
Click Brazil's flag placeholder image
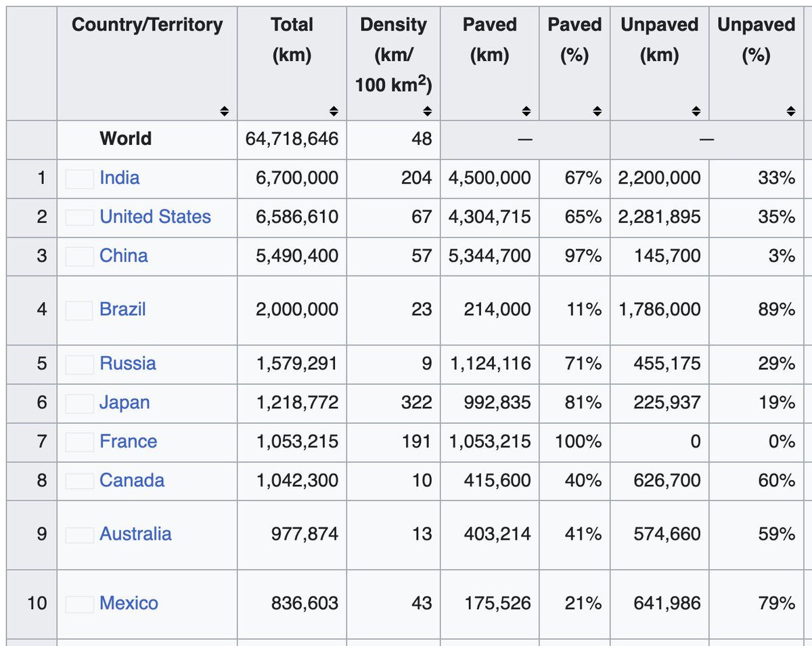tap(79, 311)
